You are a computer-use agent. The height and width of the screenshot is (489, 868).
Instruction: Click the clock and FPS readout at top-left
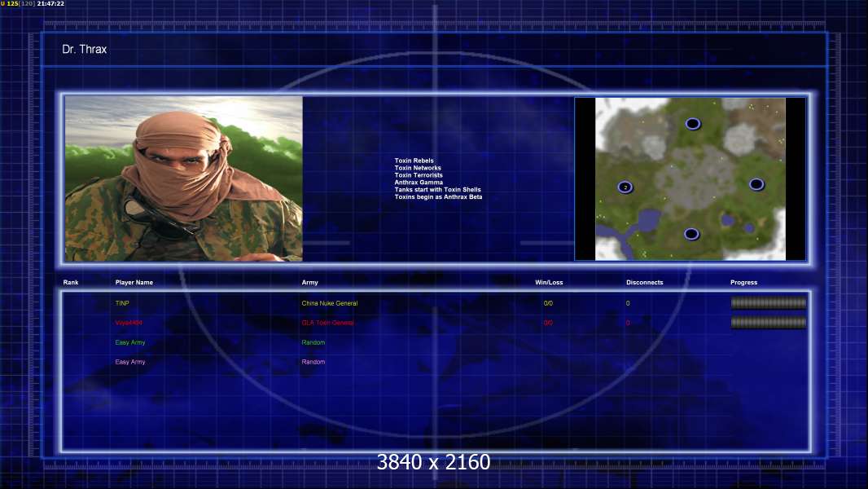tap(33, 3)
